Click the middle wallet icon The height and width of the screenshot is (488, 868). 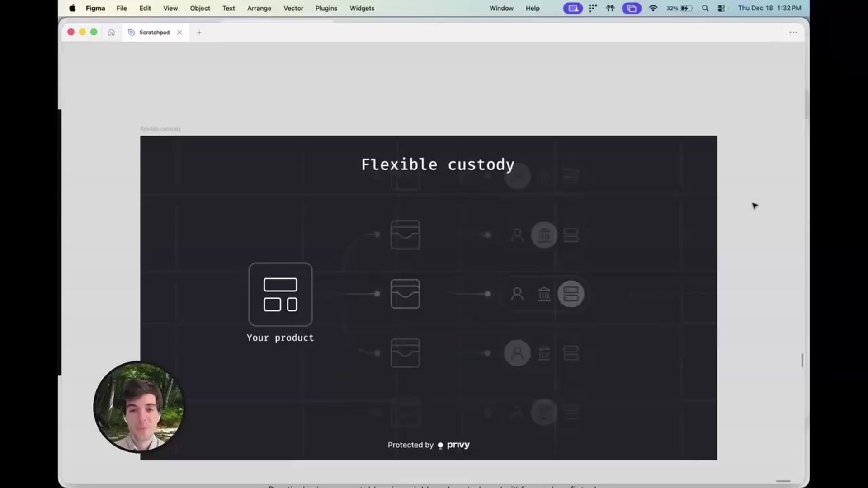coord(405,294)
